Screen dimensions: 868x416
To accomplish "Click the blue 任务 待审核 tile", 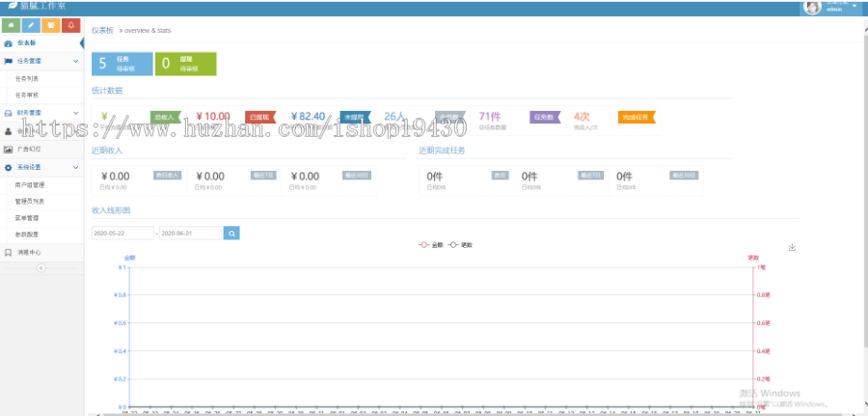I will click(x=122, y=64).
